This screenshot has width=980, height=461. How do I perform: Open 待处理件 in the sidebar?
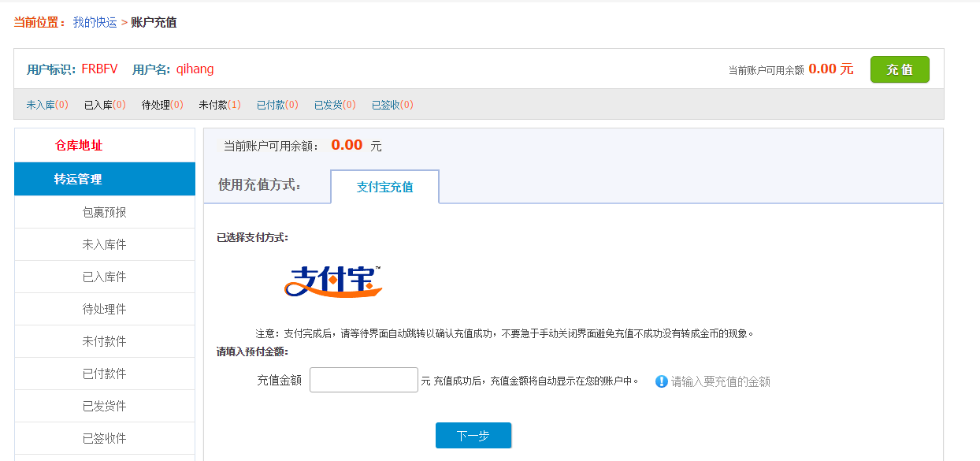(105, 309)
